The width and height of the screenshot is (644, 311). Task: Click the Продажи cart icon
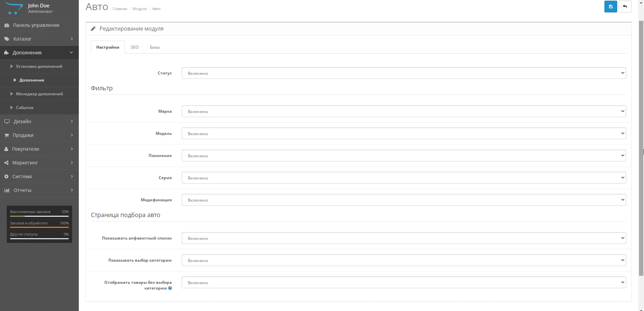[x=6, y=135]
